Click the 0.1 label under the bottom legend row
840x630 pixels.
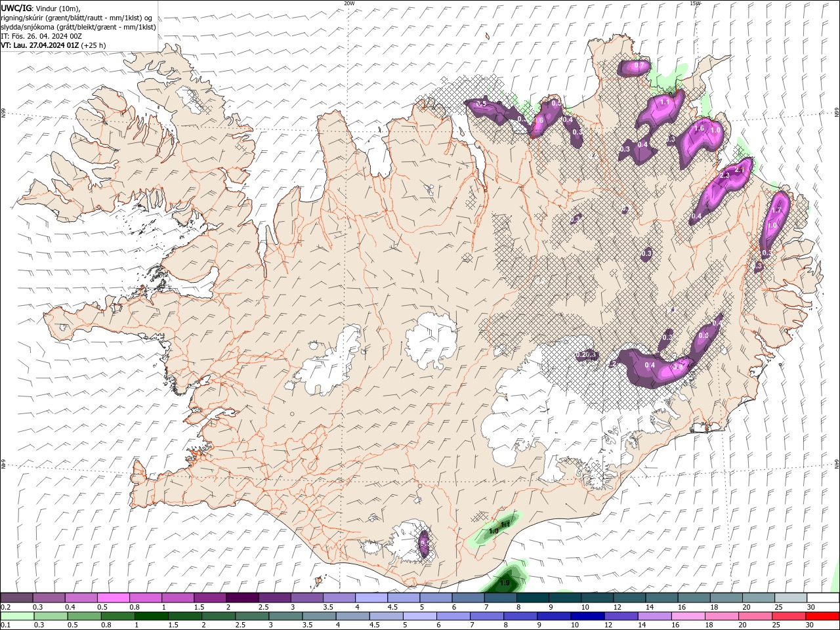(5, 625)
